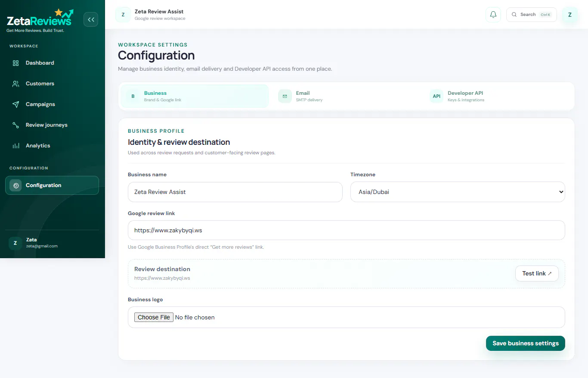Screen dimensions: 588x378
Task: Open notifications bell icon
Action: coord(493,15)
